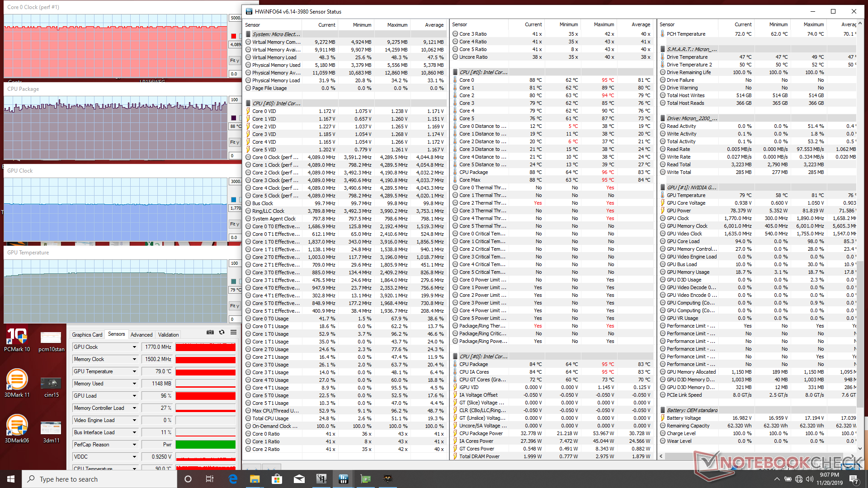Image resolution: width=868 pixels, height=488 pixels.
Task: Click the GPU-Z screenshot camera icon
Action: [x=210, y=332]
